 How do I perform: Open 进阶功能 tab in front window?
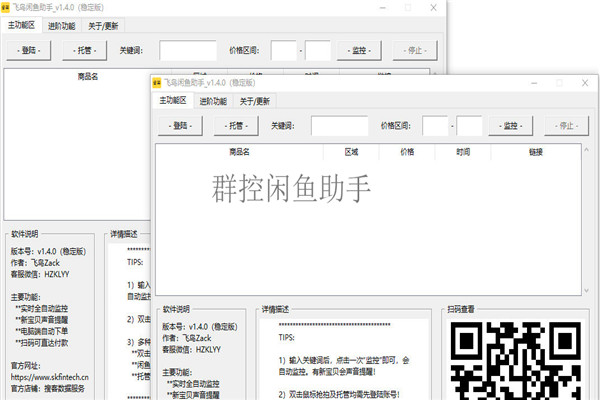213,101
